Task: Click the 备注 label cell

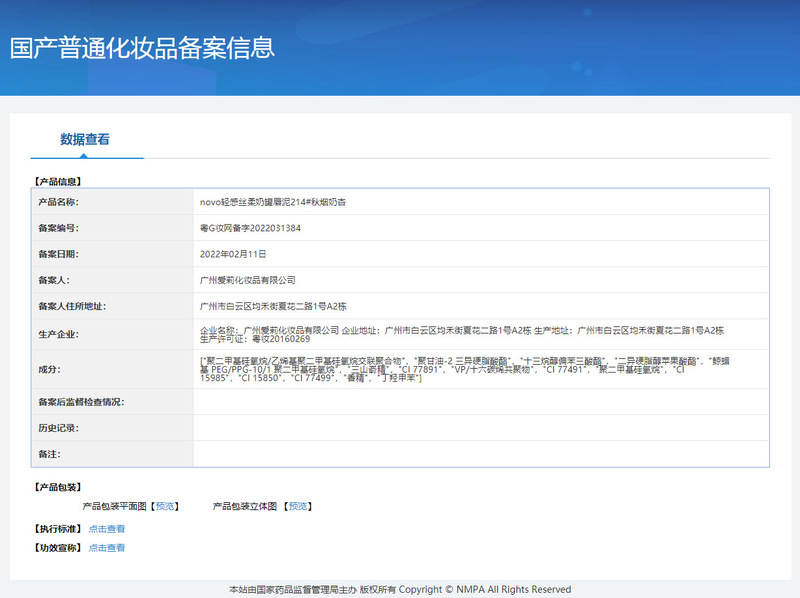Action: pos(112,454)
